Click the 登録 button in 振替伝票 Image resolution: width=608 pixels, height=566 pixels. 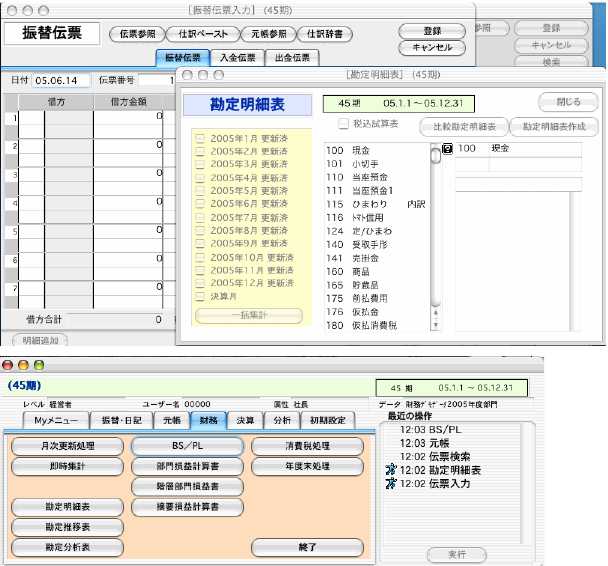431,31
